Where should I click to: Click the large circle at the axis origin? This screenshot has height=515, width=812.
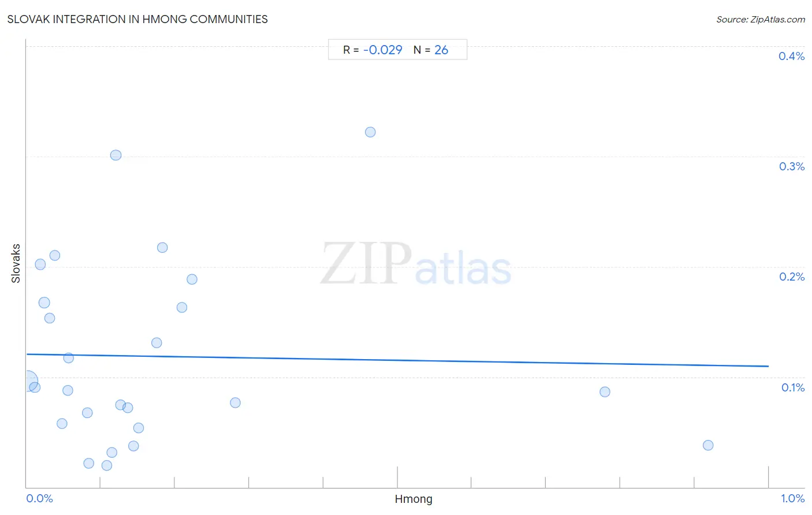tap(27, 382)
